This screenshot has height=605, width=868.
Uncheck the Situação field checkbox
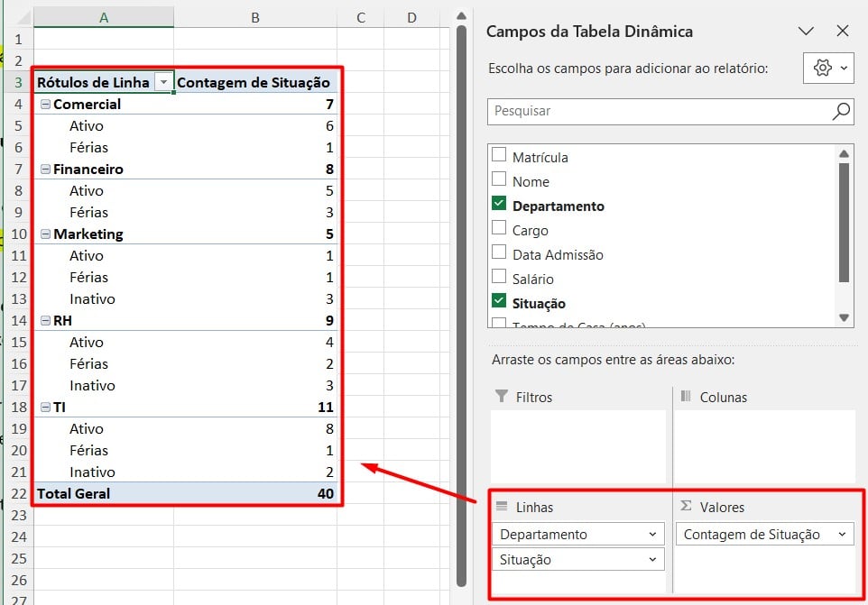(499, 301)
